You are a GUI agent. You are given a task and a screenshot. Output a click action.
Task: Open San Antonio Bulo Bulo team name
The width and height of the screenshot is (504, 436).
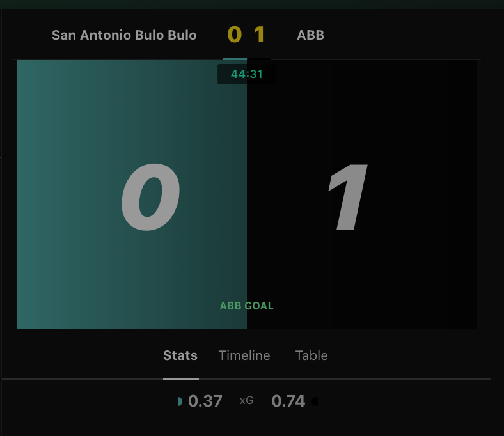(124, 35)
